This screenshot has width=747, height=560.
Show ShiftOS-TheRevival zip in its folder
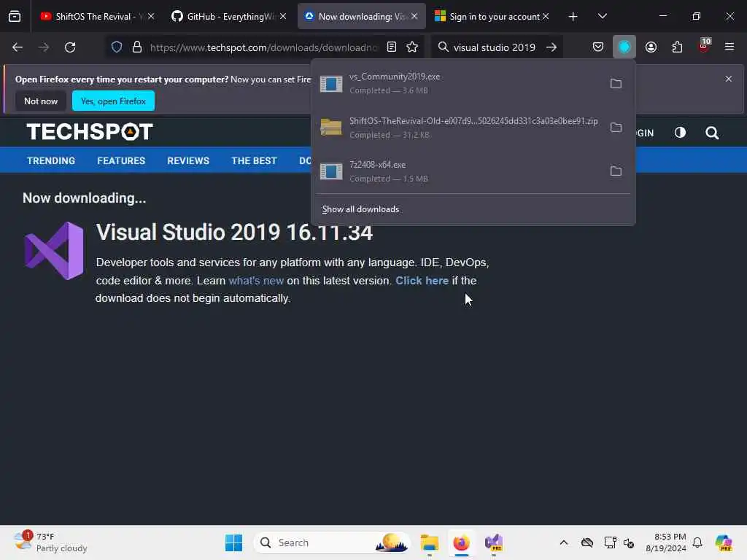tap(616, 128)
